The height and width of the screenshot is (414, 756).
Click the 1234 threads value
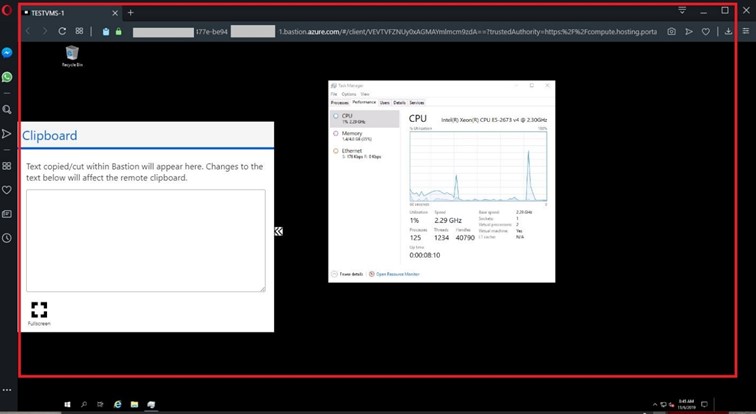(x=441, y=238)
